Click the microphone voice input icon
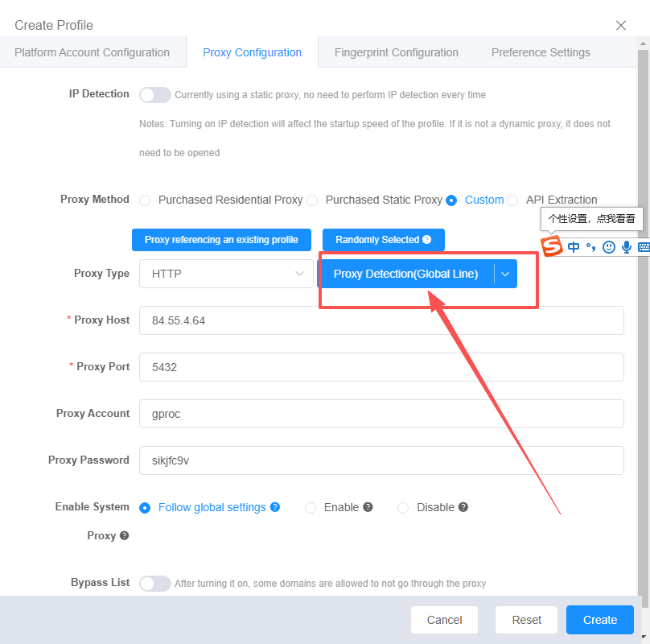This screenshot has height=644, width=650. [x=626, y=247]
